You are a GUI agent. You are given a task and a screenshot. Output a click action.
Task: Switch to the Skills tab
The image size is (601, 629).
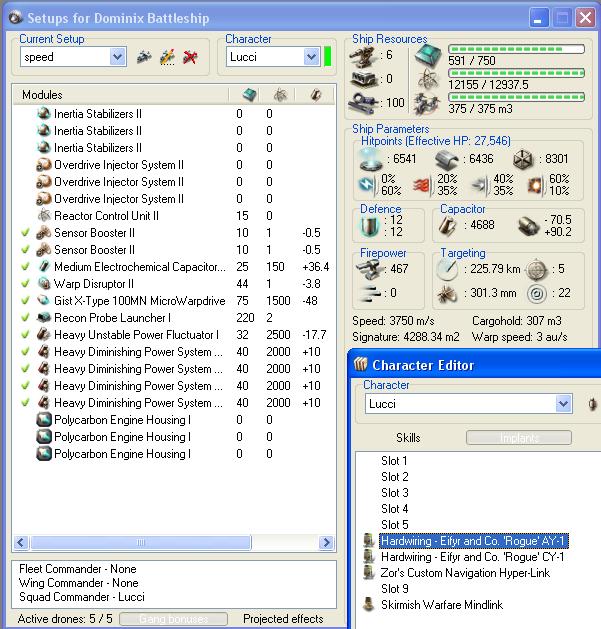pyautogui.click(x=408, y=438)
